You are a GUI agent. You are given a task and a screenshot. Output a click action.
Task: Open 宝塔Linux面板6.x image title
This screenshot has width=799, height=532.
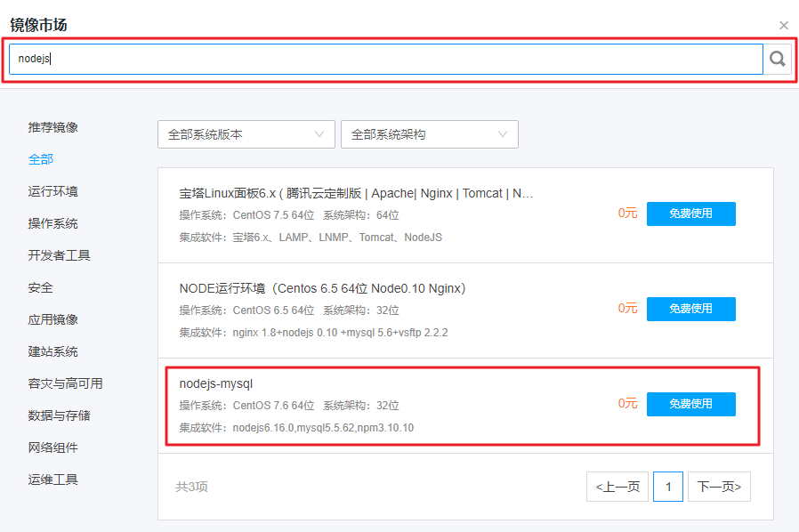point(356,194)
